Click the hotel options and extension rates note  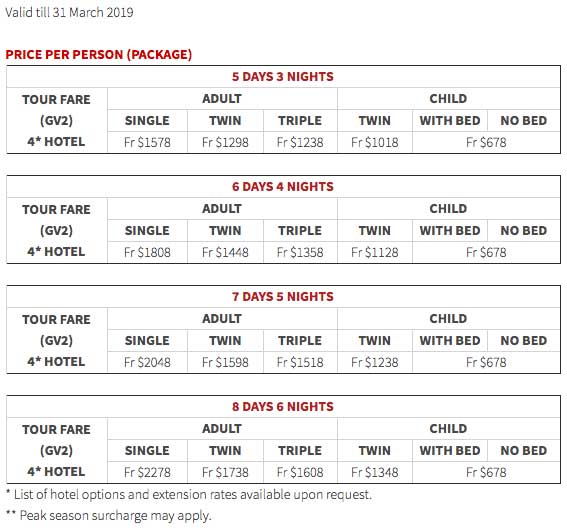(189, 495)
